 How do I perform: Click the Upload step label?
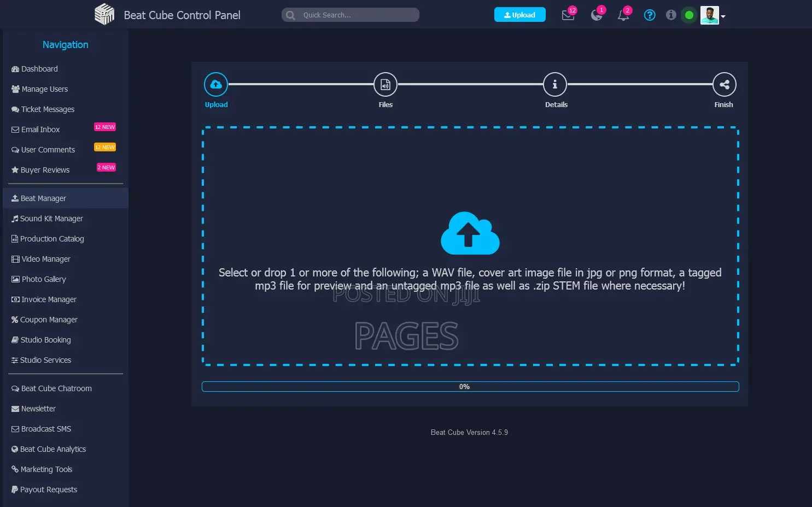tap(216, 104)
